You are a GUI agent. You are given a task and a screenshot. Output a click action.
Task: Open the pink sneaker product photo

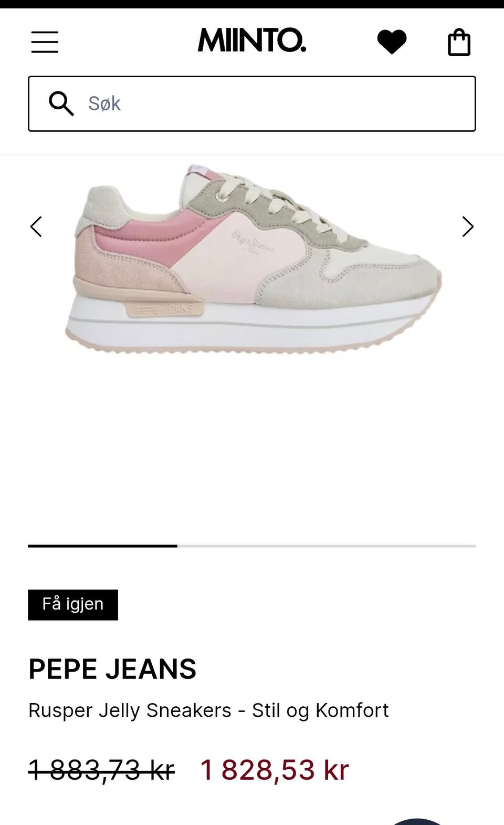coord(253,259)
